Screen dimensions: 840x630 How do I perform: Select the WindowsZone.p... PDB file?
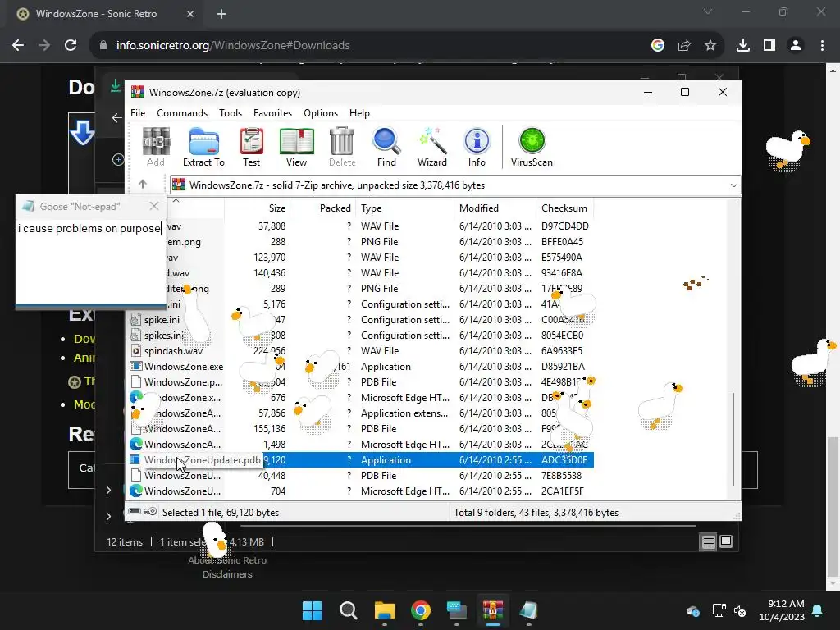pos(361,382)
